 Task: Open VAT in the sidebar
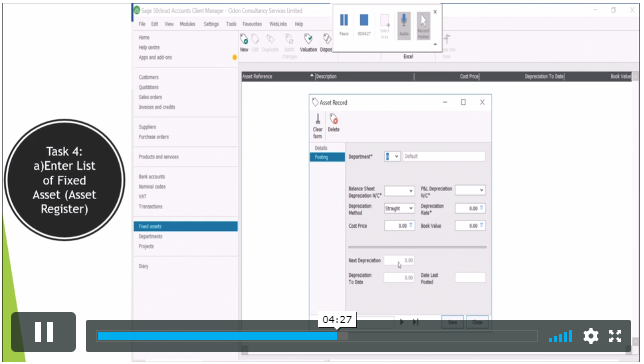143,196
